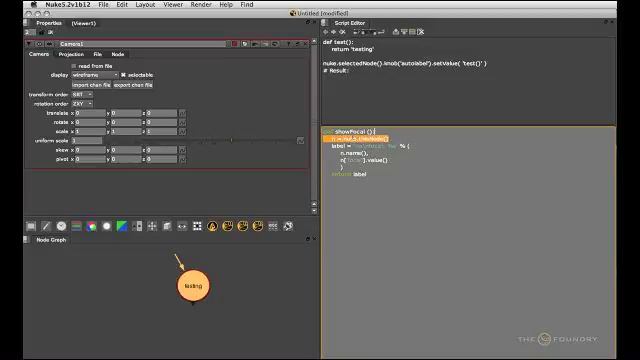Select the Properties panel tab

tap(49, 23)
